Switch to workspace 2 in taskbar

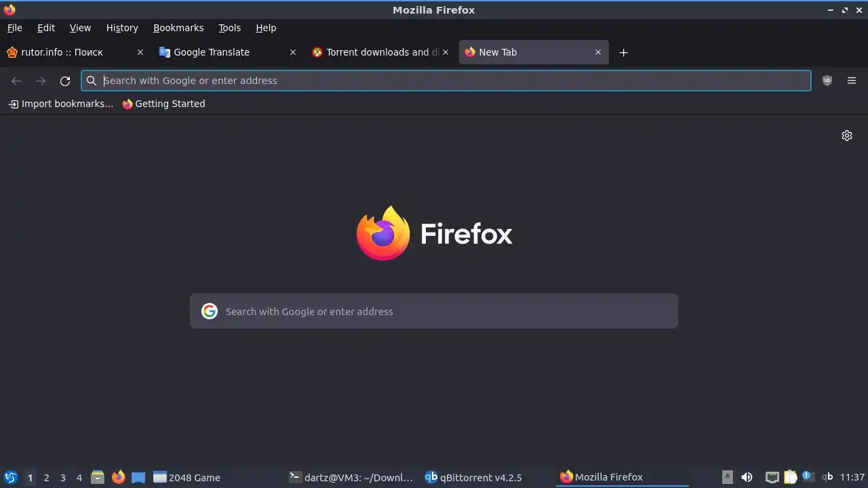pyautogui.click(x=46, y=477)
